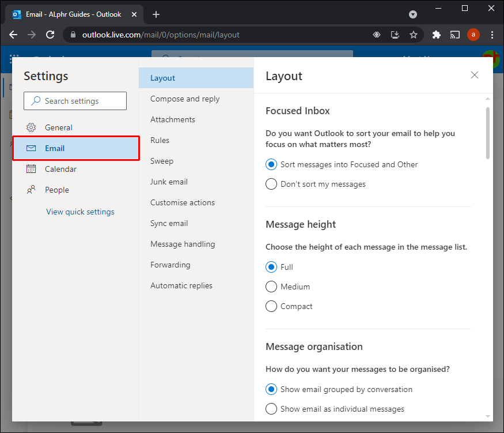Click the browser back arrow

click(13, 35)
